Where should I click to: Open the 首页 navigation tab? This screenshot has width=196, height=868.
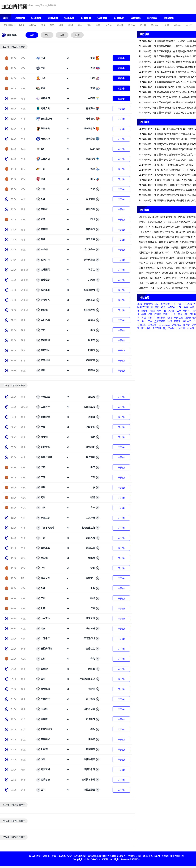(6, 18)
